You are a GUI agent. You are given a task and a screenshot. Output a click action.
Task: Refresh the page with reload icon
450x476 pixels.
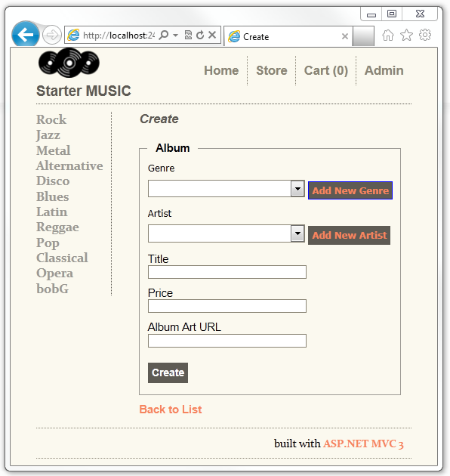pos(200,35)
